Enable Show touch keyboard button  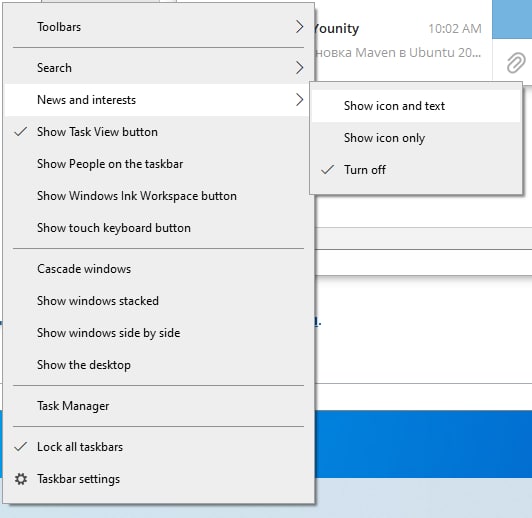click(x=157, y=228)
